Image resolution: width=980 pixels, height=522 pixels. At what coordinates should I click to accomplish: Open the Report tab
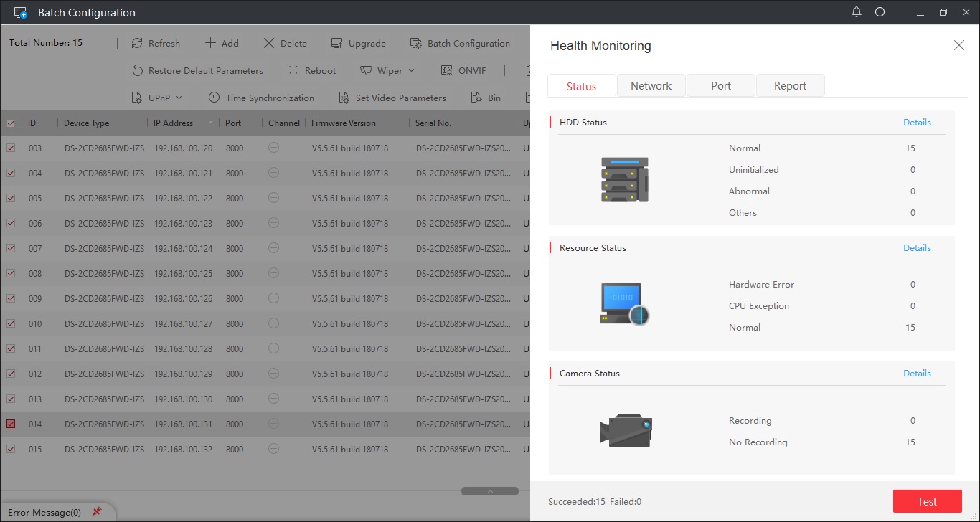[790, 85]
